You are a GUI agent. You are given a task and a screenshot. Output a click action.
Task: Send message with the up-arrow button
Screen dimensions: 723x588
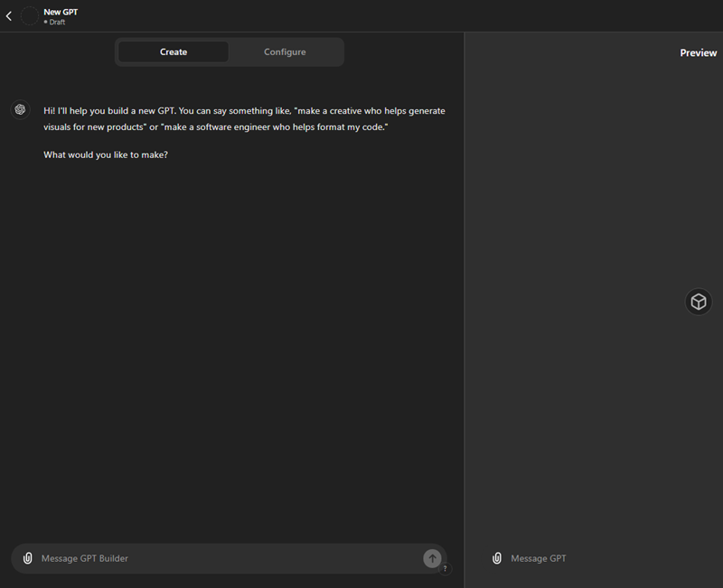coord(432,558)
